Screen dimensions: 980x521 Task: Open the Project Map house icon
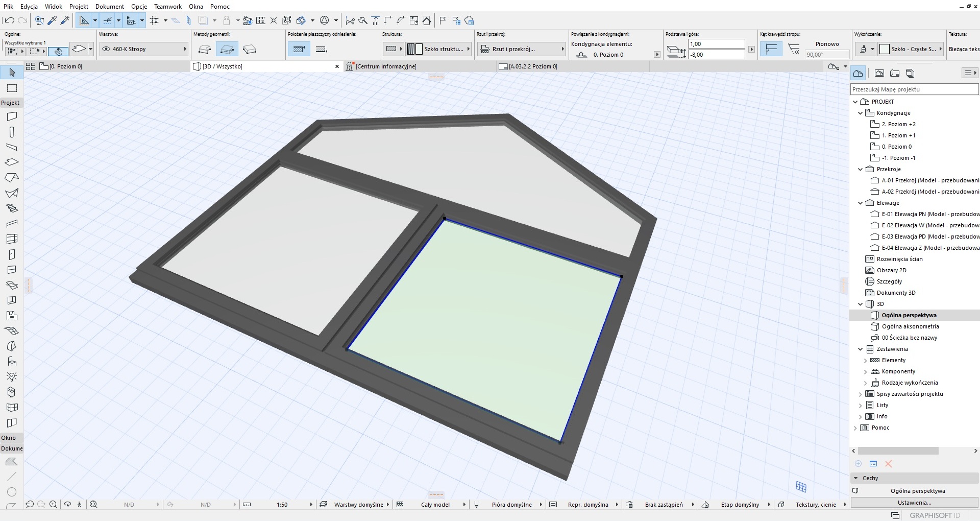[858, 73]
